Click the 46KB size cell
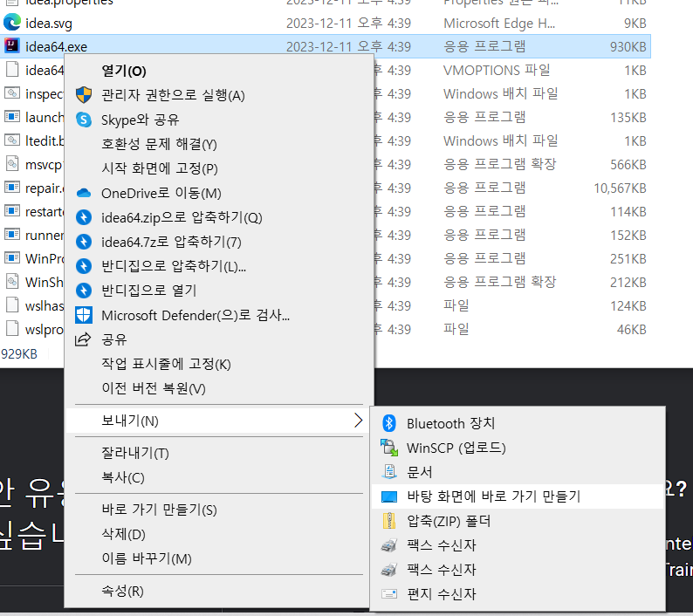The image size is (693, 616). (632, 329)
